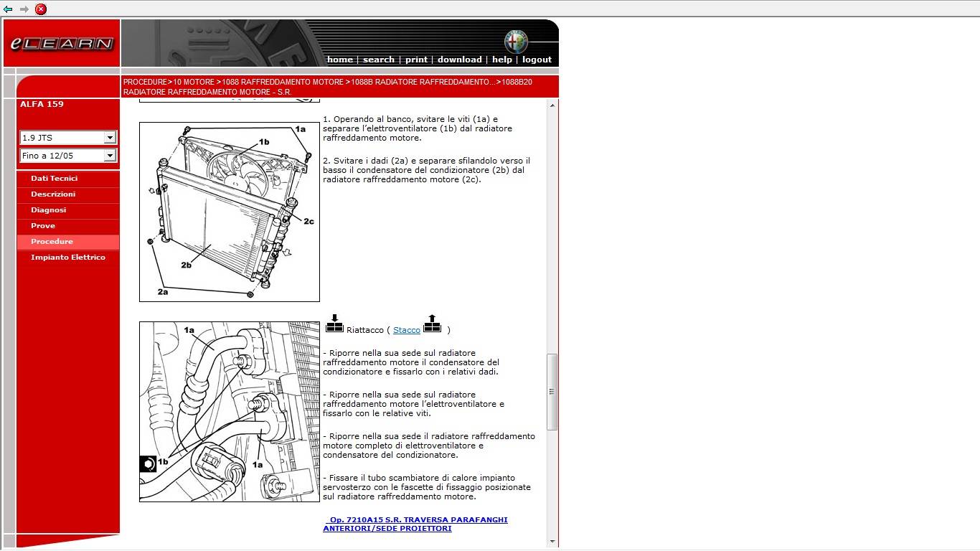Image resolution: width=980 pixels, height=551 pixels.
Task: Click logout in the header
Action: click(x=537, y=60)
